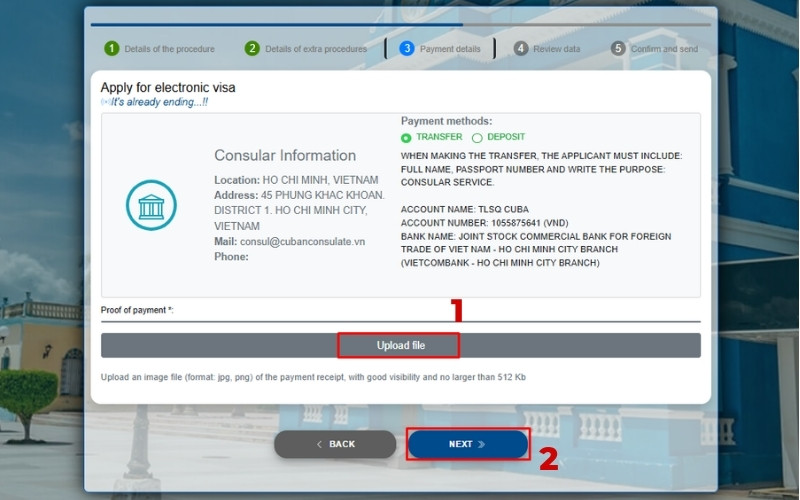800x500 pixels.
Task: Select the TRANSFER payment method
Action: coord(406,138)
